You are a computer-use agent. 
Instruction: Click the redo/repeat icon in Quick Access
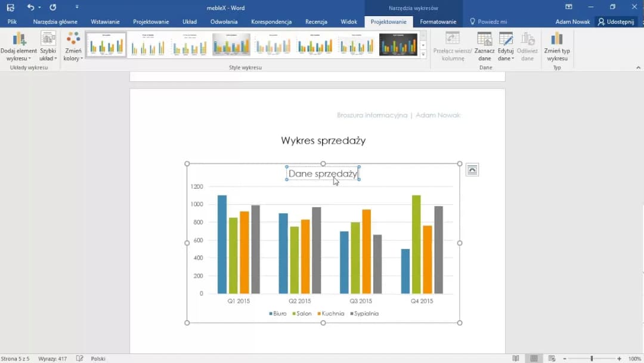click(53, 7)
